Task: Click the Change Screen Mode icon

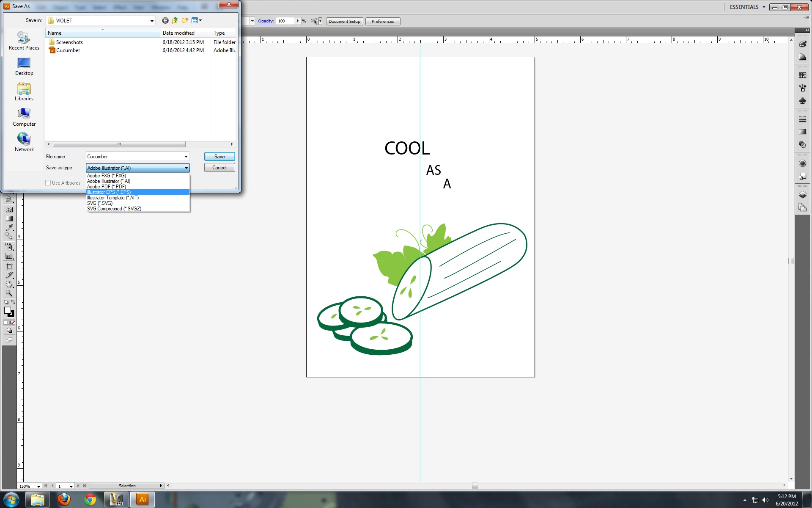Action: (x=9, y=340)
